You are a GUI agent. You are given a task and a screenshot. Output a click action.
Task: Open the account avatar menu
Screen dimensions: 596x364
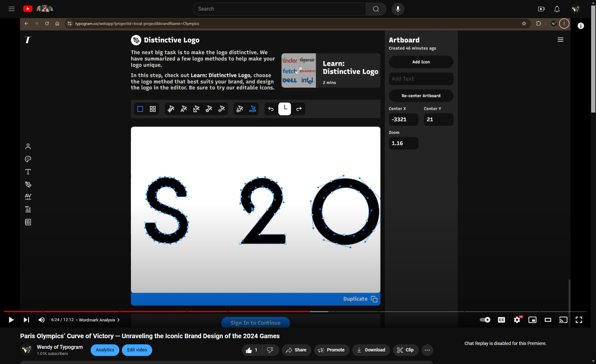point(576,9)
